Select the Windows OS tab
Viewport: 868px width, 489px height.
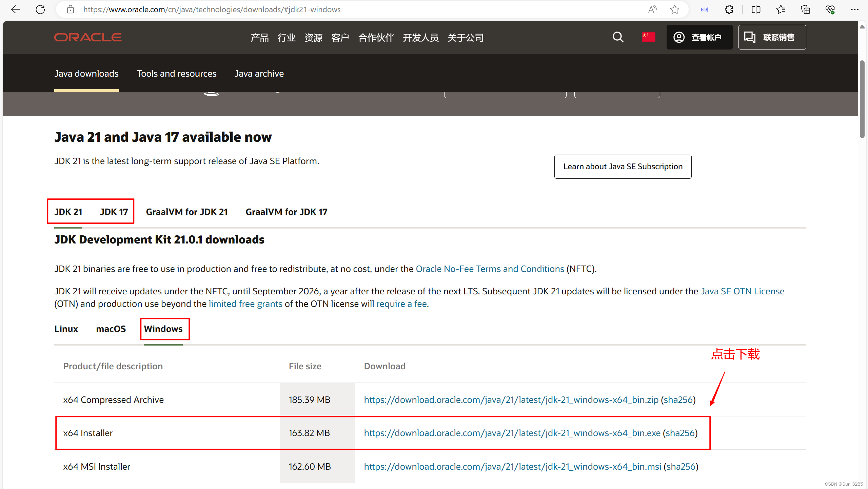coord(163,329)
